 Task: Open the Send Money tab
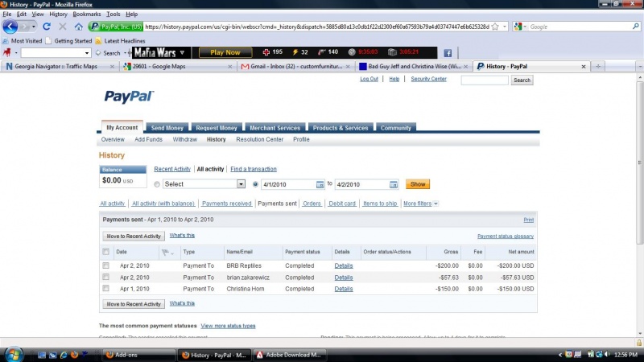click(167, 128)
